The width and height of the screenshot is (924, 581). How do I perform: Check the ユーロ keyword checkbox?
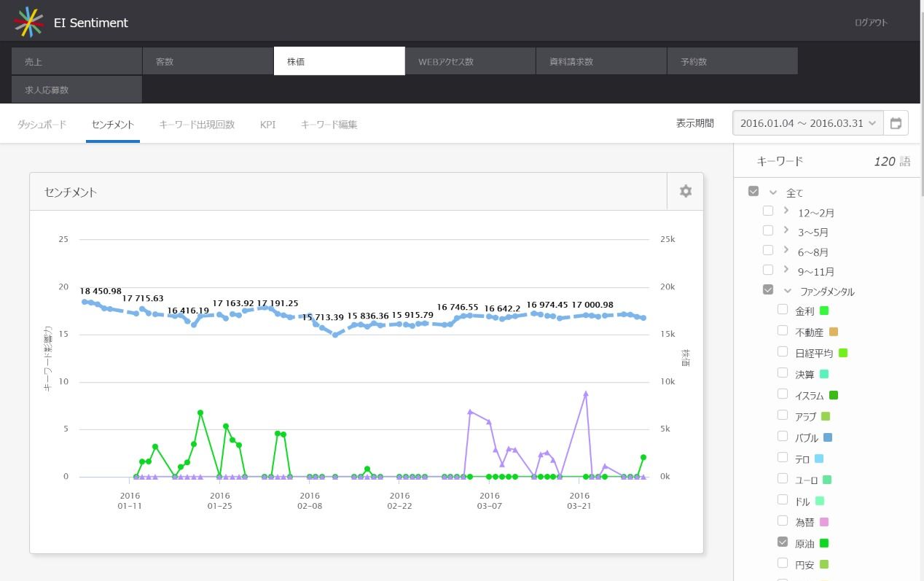[x=783, y=478]
